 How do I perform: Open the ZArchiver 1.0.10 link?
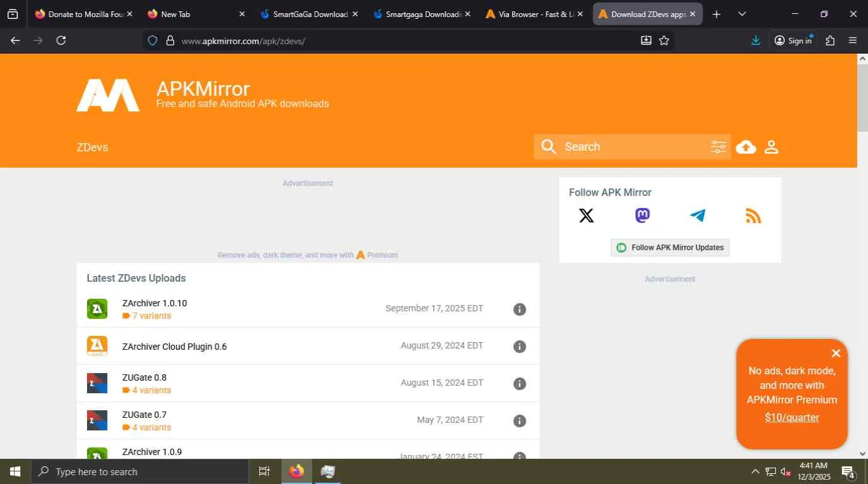coord(155,303)
